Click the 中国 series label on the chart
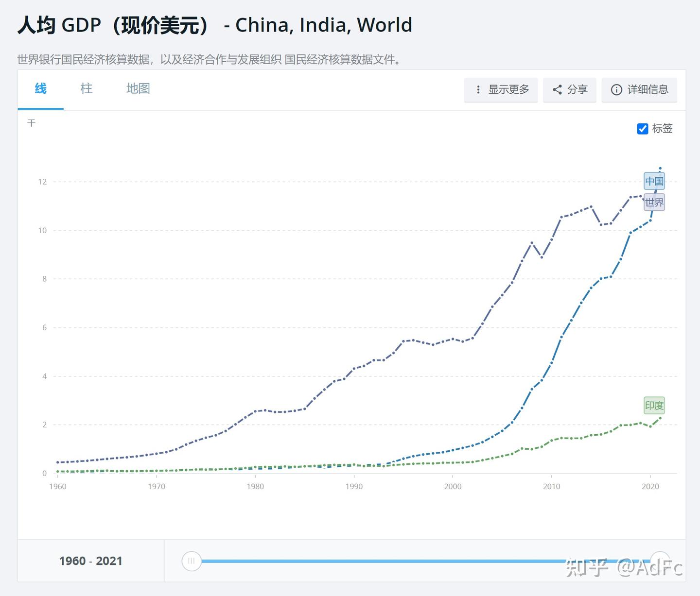This screenshot has width=700, height=596. [654, 181]
